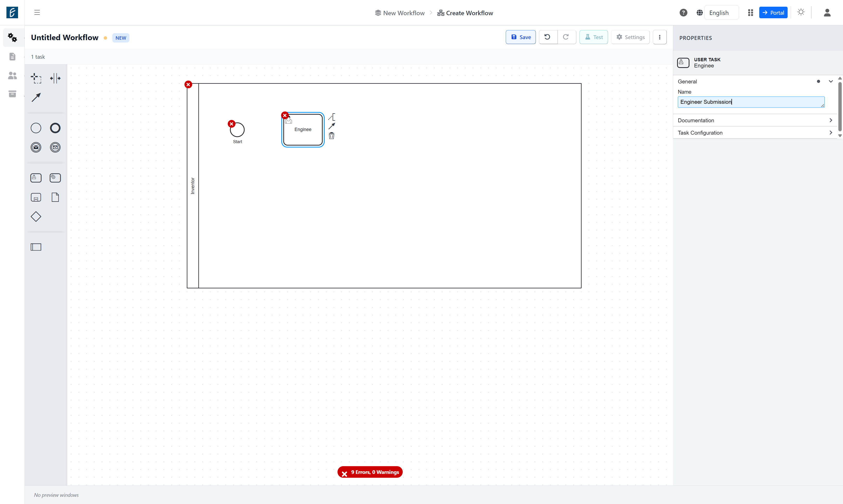Click the error badge on Start event
The image size is (843, 504).
coord(231,124)
